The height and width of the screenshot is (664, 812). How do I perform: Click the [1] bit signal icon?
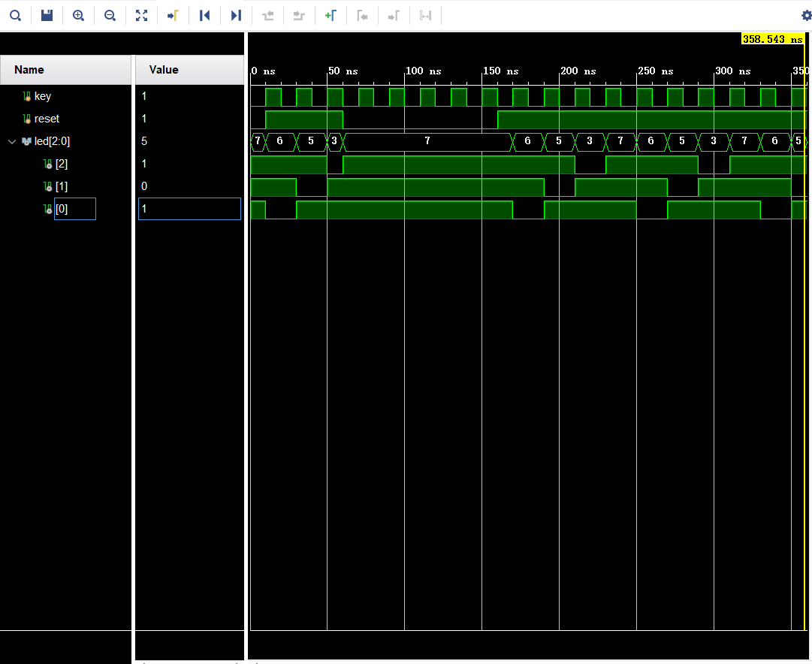(47, 187)
